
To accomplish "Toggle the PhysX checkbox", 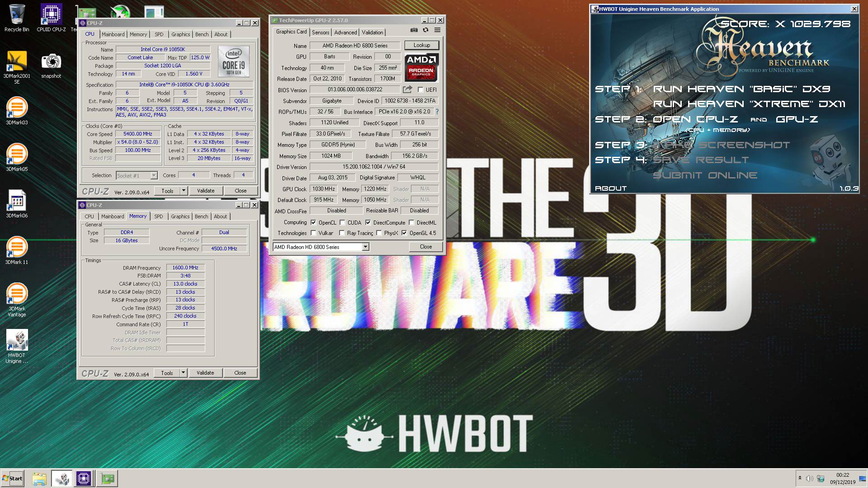I will (x=379, y=233).
